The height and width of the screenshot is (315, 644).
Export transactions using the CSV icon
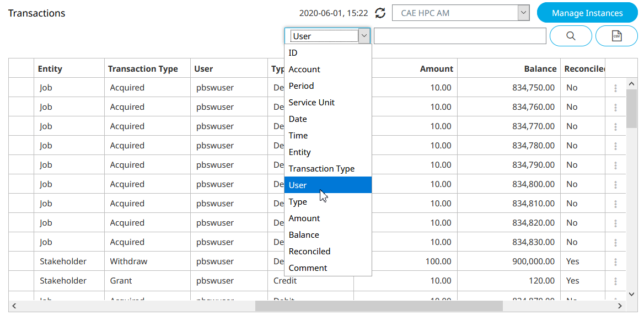tap(617, 36)
